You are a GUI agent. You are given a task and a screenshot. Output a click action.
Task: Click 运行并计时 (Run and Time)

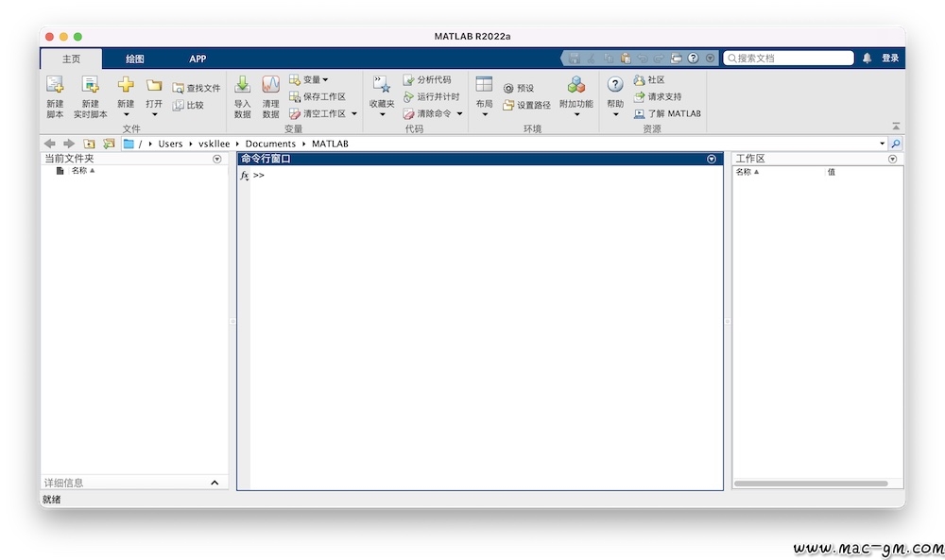point(431,96)
